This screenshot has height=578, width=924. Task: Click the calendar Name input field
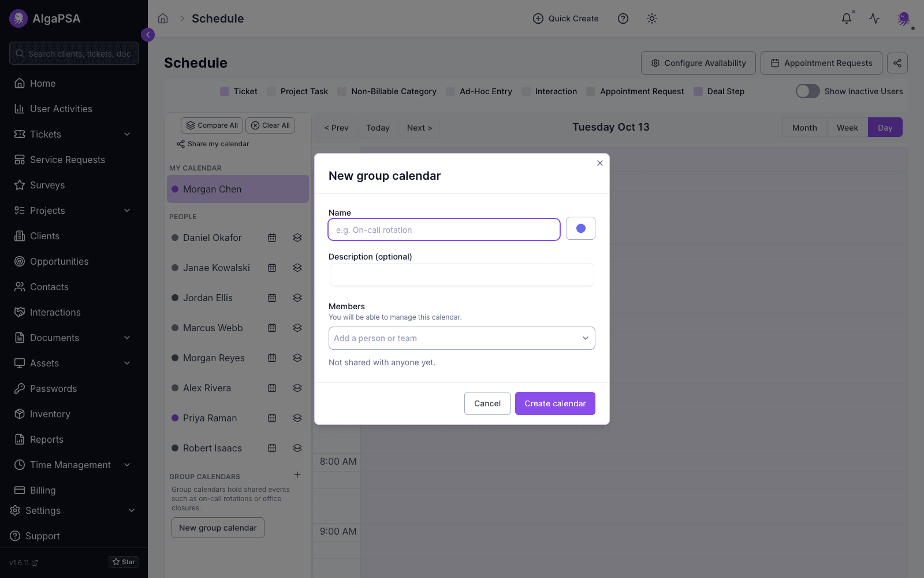pyautogui.click(x=444, y=229)
